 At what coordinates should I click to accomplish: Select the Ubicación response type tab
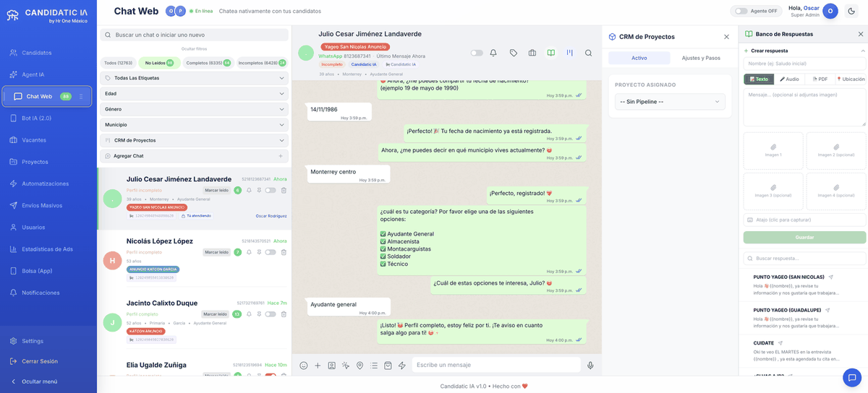pyautogui.click(x=851, y=79)
